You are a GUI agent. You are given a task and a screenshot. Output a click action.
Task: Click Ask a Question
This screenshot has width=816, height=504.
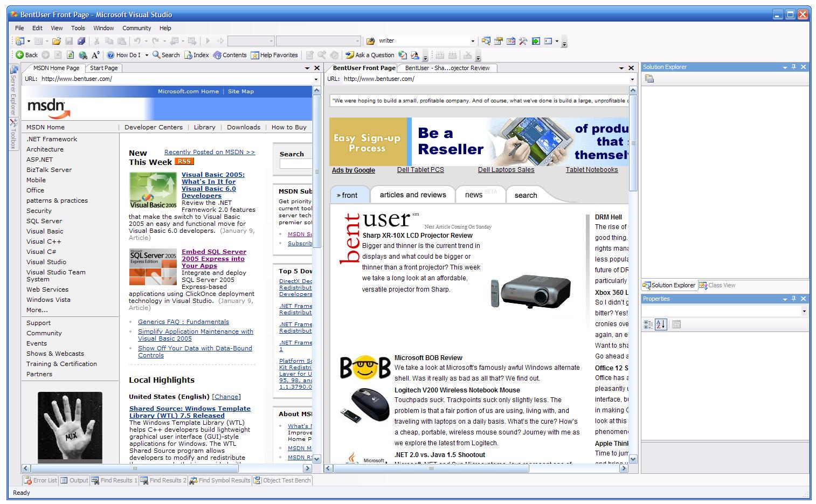click(370, 55)
